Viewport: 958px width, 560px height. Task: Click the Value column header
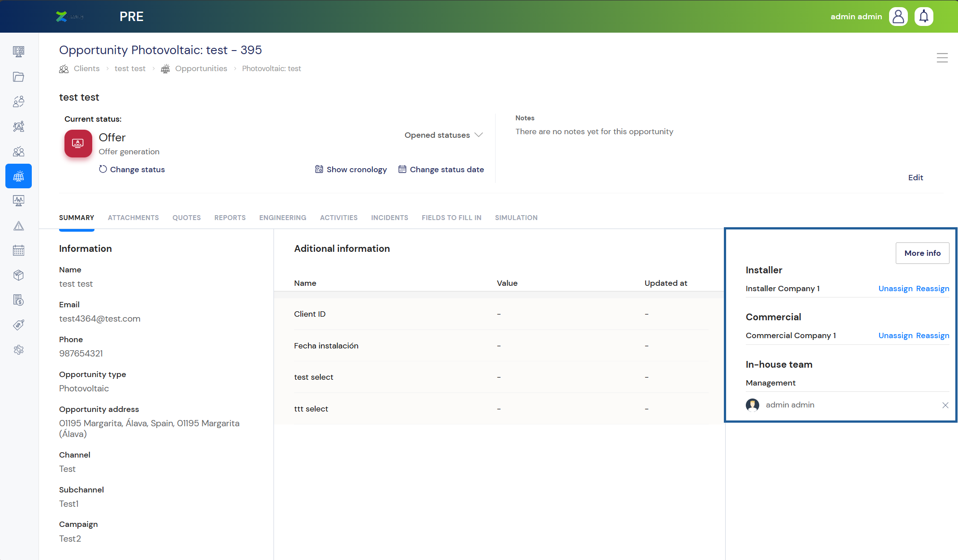[x=507, y=283]
